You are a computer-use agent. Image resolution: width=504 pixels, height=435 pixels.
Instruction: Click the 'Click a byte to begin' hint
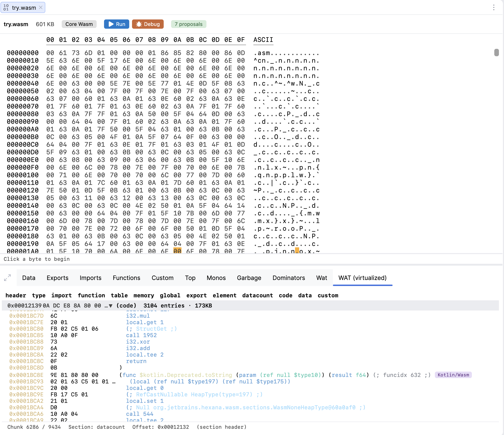coord(37,259)
